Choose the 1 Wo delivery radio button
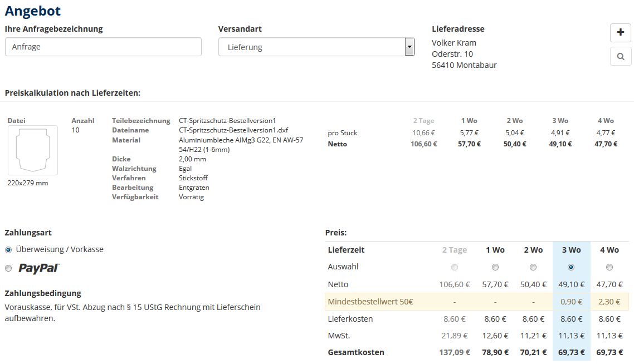This screenshot has width=634, height=364. [x=495, y=267]
